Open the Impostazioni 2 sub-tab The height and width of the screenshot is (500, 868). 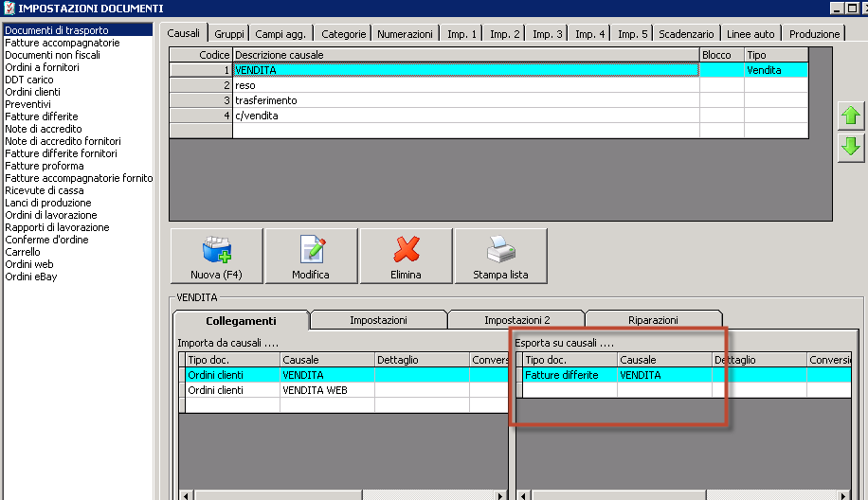517,320
